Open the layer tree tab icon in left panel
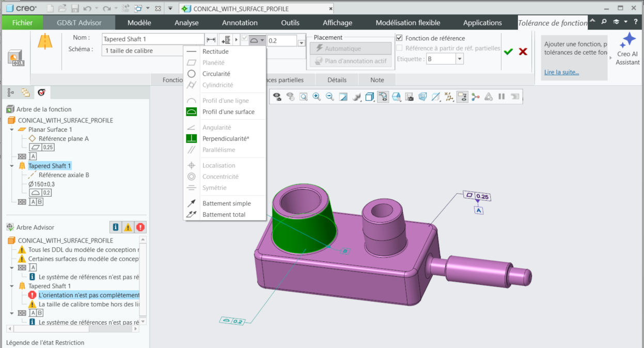The height and width of the screenshot is (348, 644). pyautogui.click(x=26, y=92)
